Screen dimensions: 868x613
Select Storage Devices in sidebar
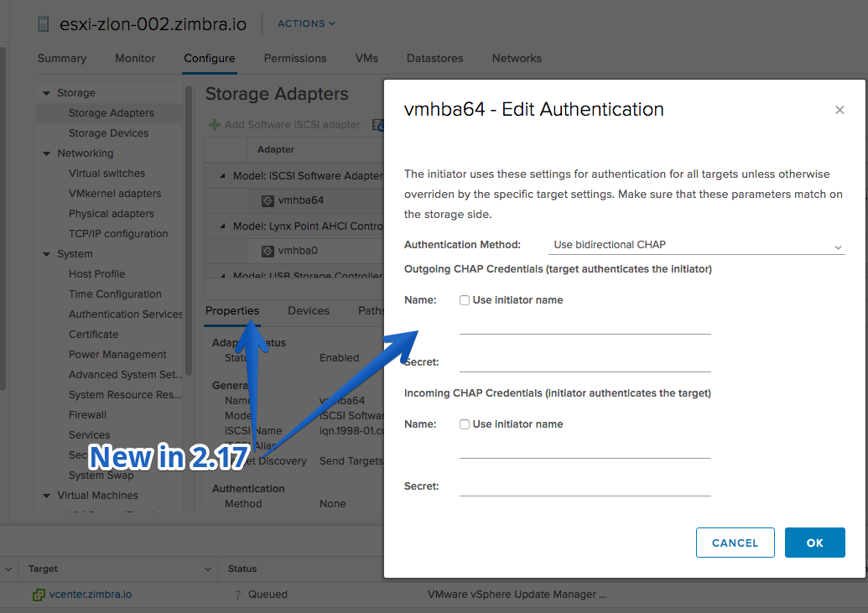coord(108,132)
